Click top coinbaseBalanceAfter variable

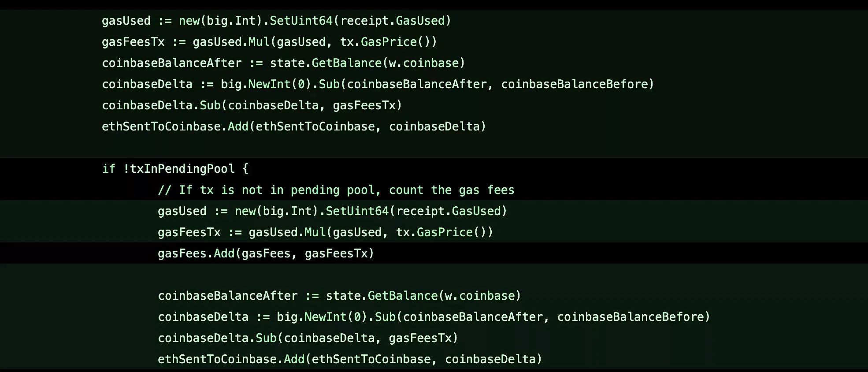pyautogui.click(x=172, y=63)
